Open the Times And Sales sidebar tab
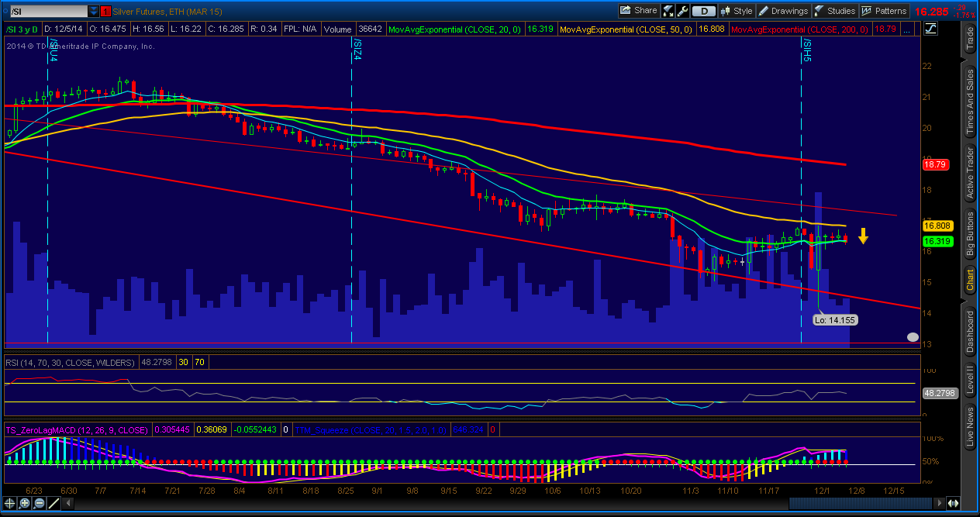 (970, 102)
